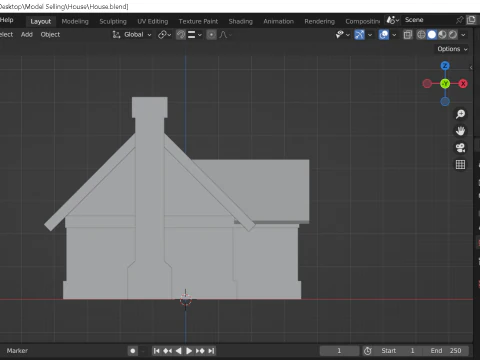Toggle the camera view icon
This screenshot has width=480, height=360.
(460, 148)
